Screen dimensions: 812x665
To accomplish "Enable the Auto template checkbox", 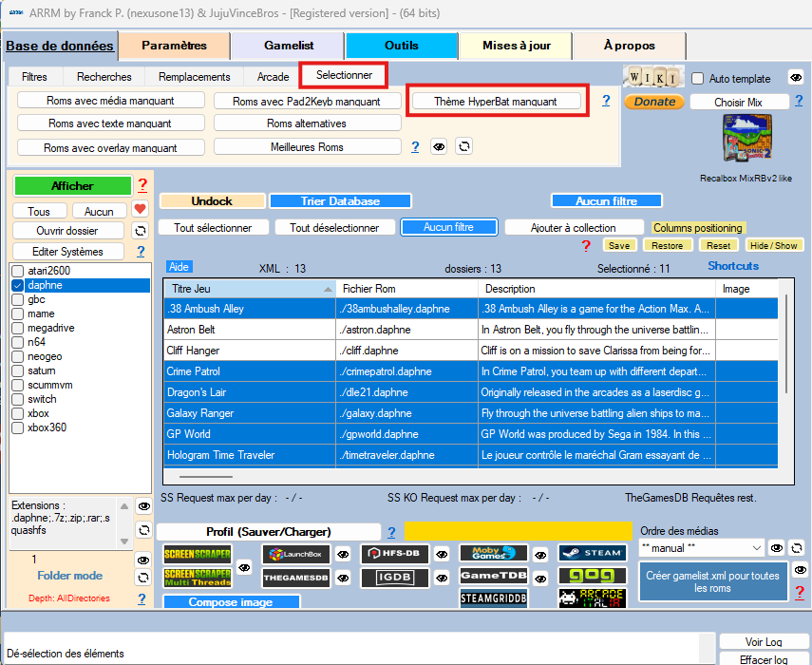I will pyautogui.click(x=698, y=79).
